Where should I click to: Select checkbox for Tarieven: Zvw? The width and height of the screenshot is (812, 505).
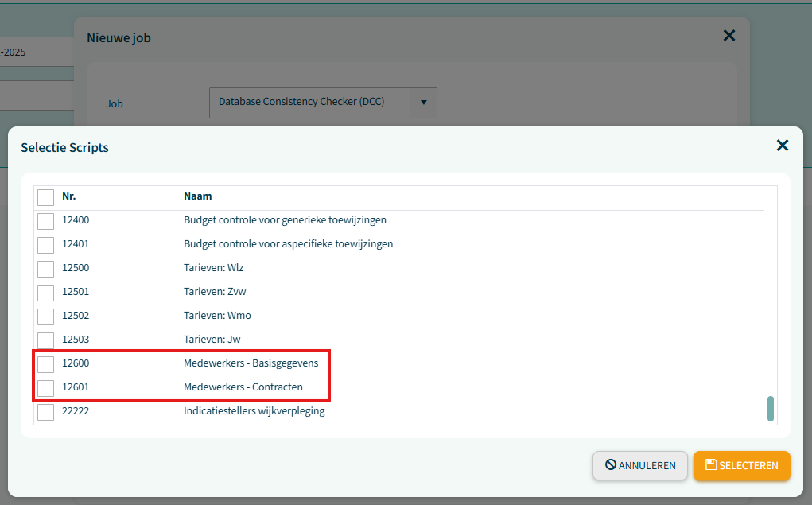[x=46, y=292]
